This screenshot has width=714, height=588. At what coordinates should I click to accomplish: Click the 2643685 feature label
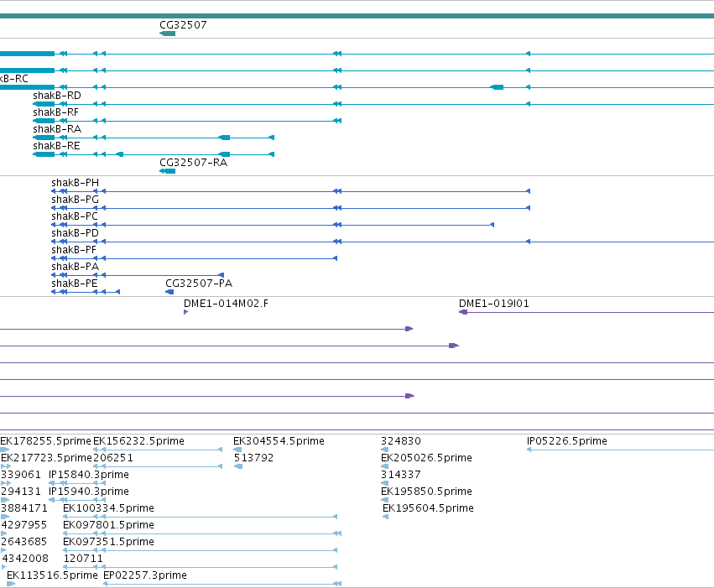(x=24, y=542)
